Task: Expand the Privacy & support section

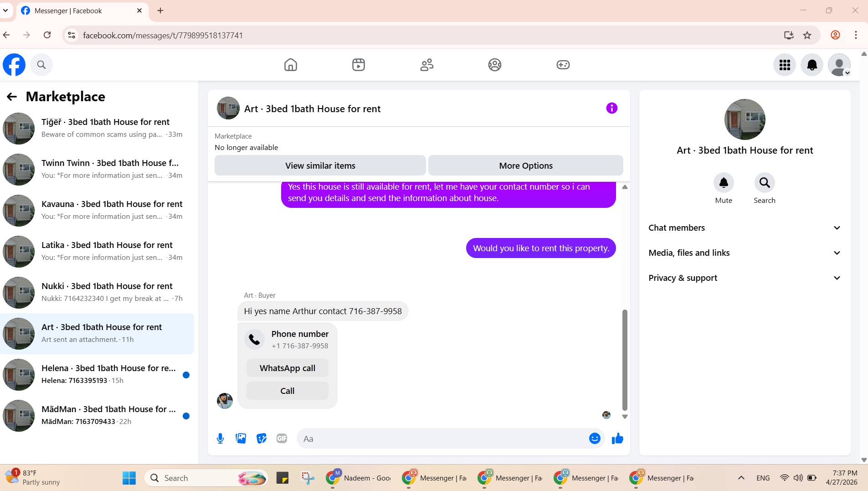Action: click(745, 278)
